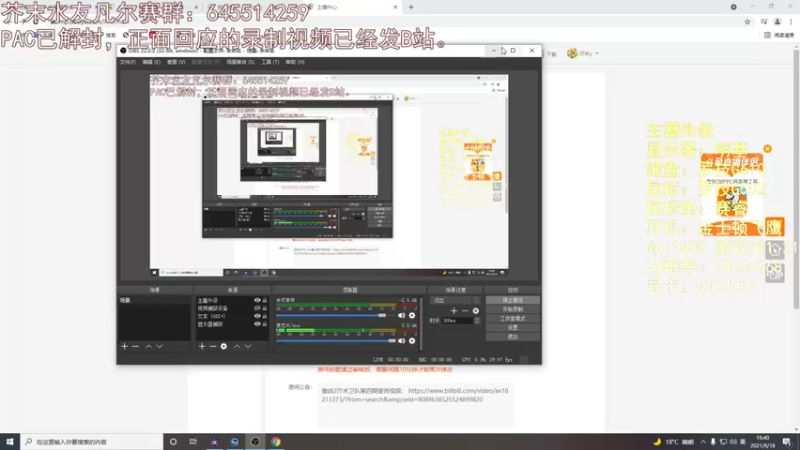Viewport: 800px width, 450px height.
Task: Click the 开始录制 start recording button
Action: pos(512,309)
